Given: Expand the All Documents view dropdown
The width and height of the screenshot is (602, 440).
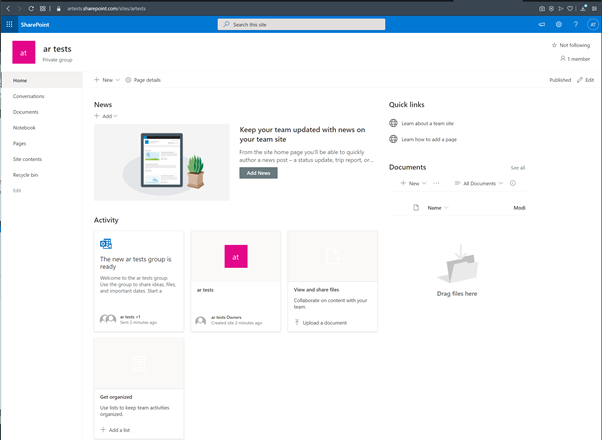Looking at the screenshot, I should pyautogui.click(x=479, y=184).
